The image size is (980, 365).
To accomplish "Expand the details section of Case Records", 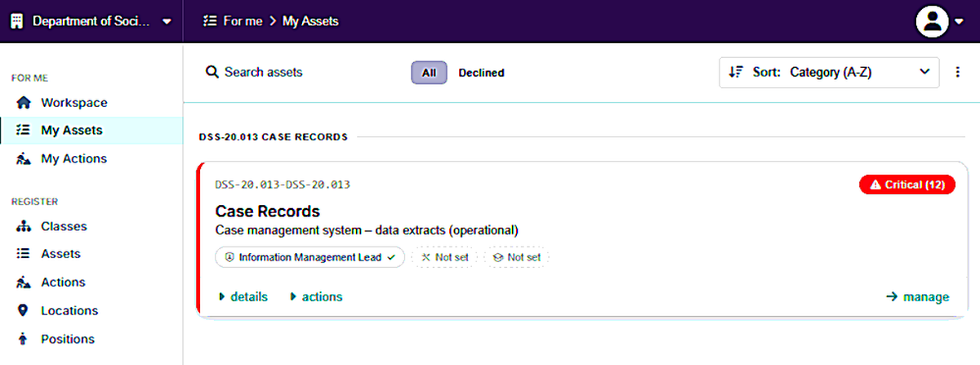I will (243, 296).
